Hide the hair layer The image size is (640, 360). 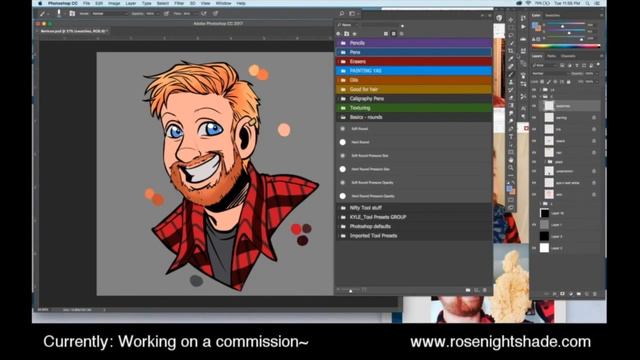[534, 152]
